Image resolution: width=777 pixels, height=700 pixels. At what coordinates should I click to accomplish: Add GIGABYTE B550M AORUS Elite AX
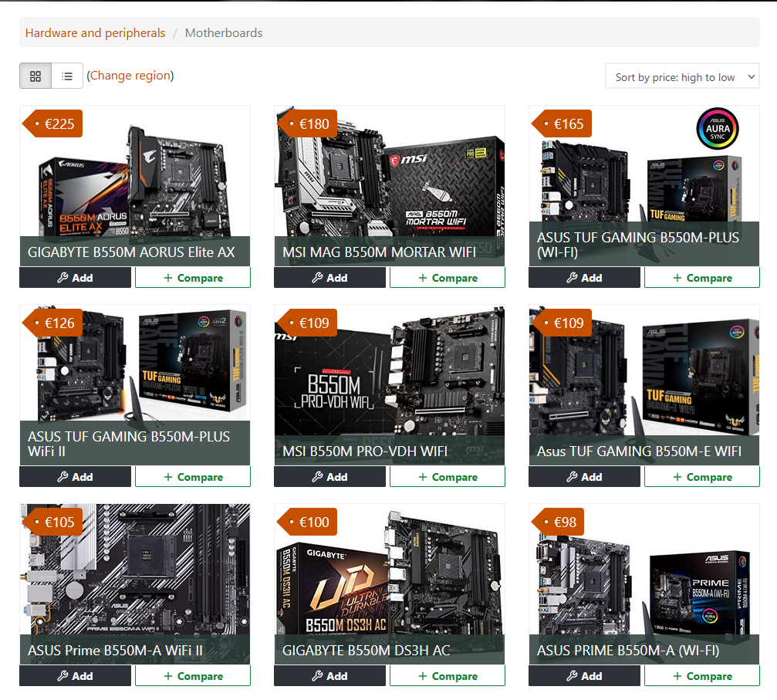(x=76, y=278)
